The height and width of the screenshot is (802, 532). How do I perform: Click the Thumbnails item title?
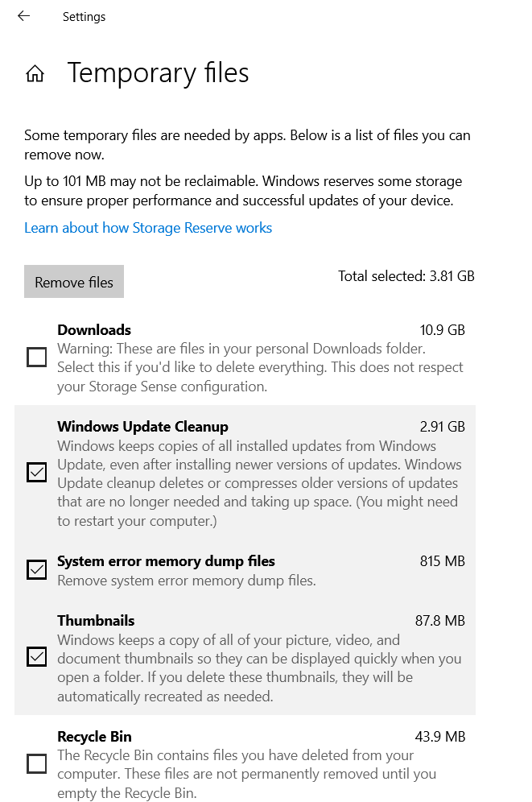[96, 621]
